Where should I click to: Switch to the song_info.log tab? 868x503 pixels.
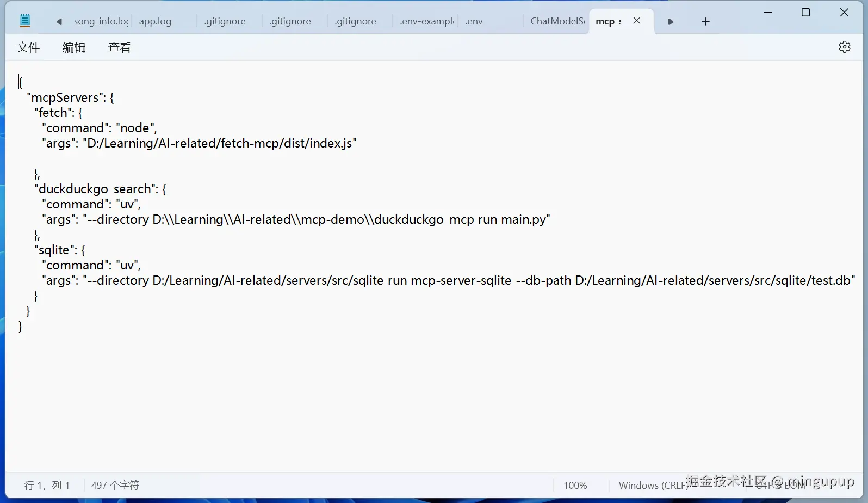[101, 21]
